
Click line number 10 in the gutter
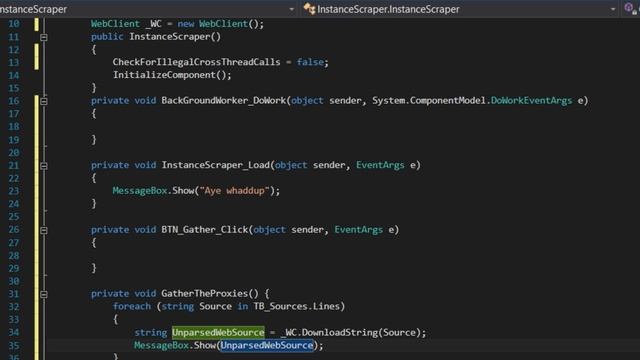click(x=14, y=24)
